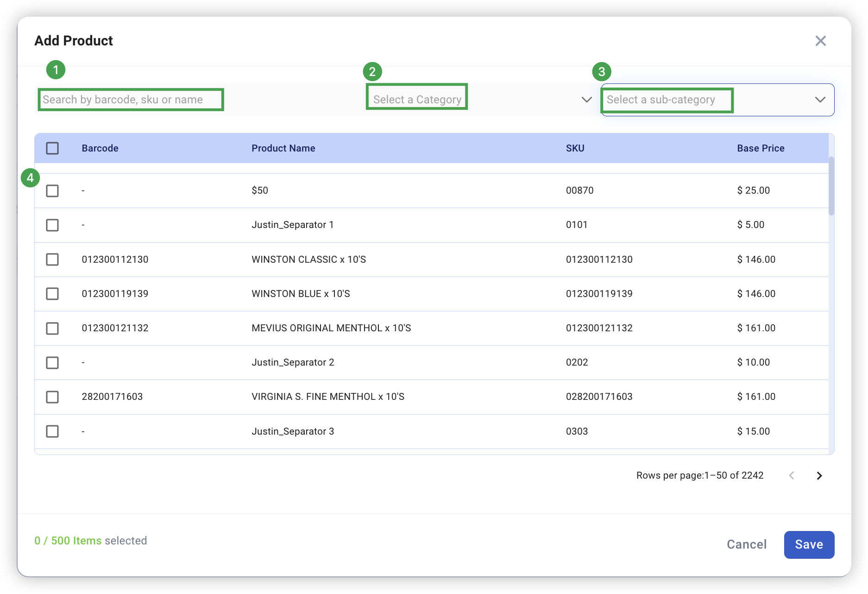Click product name MEVIUS ORIGINAL MENTHOL x 10'S
Viewport: 868px width, 594px height.
331,328
